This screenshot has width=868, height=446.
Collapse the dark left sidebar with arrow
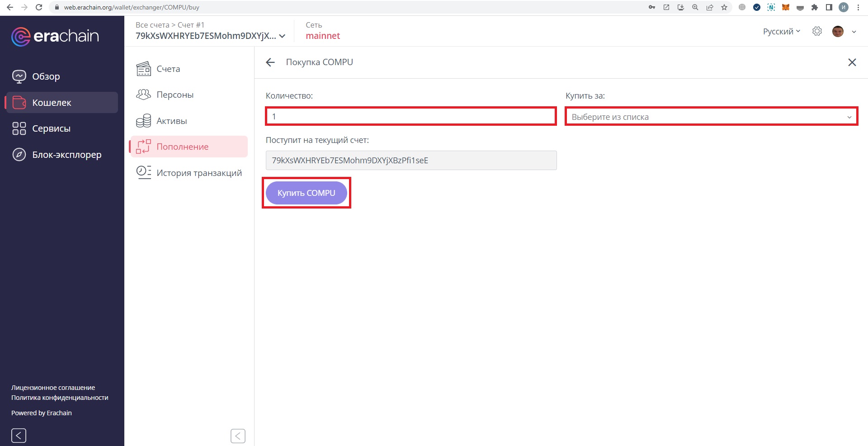(x=19, y=436)
